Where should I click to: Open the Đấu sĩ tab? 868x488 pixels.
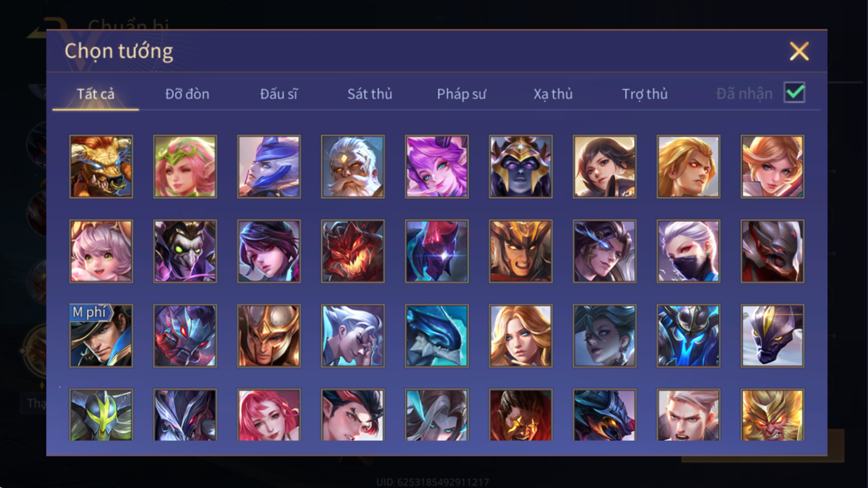pos(279,94)
